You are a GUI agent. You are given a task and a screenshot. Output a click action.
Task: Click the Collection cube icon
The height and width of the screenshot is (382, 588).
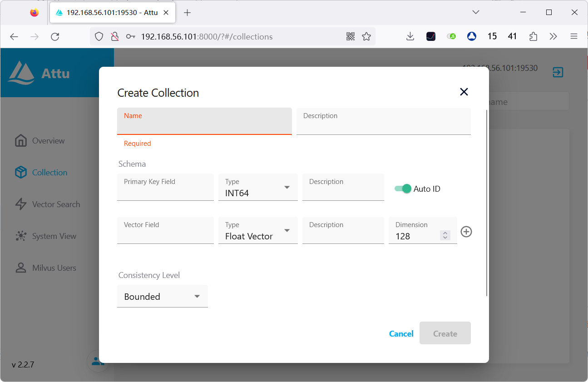21,173
